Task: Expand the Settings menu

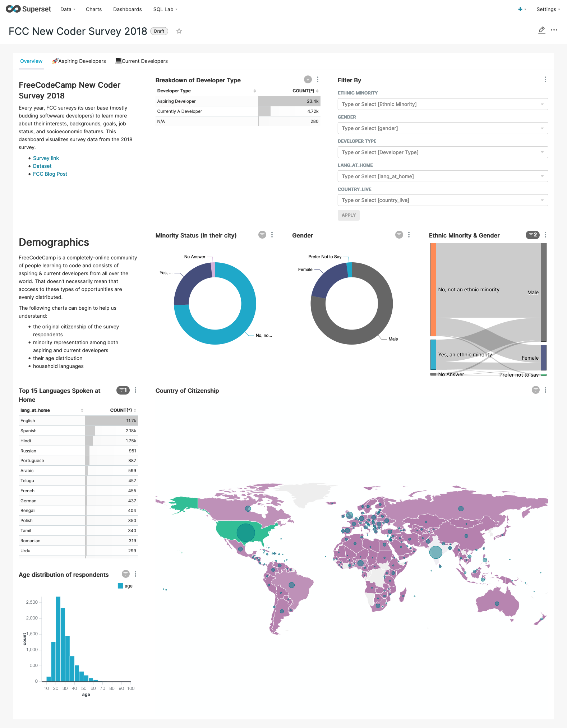Action: click(548, 9)
